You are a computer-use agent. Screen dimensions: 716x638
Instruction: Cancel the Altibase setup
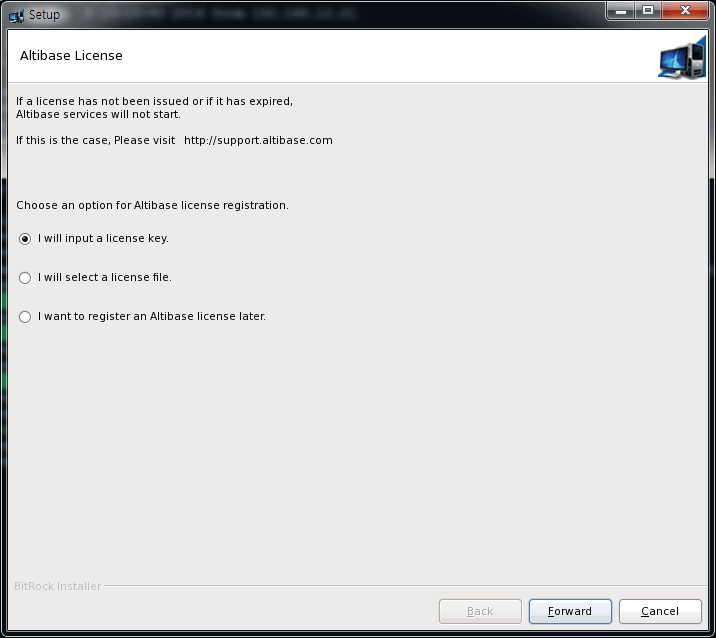[660, 611]
